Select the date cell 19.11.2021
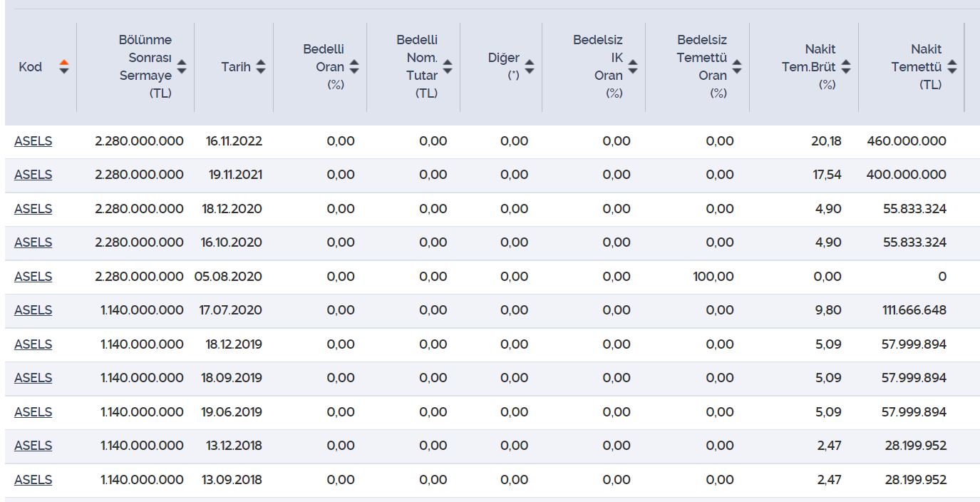This screenshot has width=980, height=502. click(x=234, y=175)
